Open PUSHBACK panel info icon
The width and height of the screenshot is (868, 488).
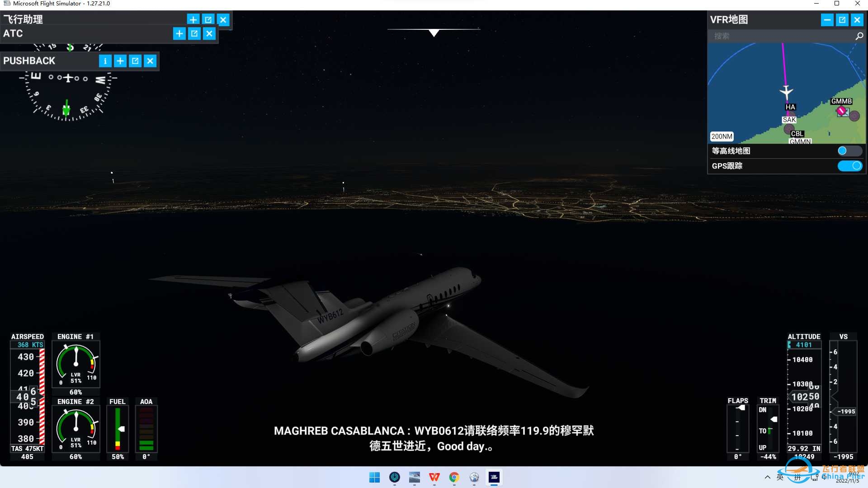tap(105, 61)
